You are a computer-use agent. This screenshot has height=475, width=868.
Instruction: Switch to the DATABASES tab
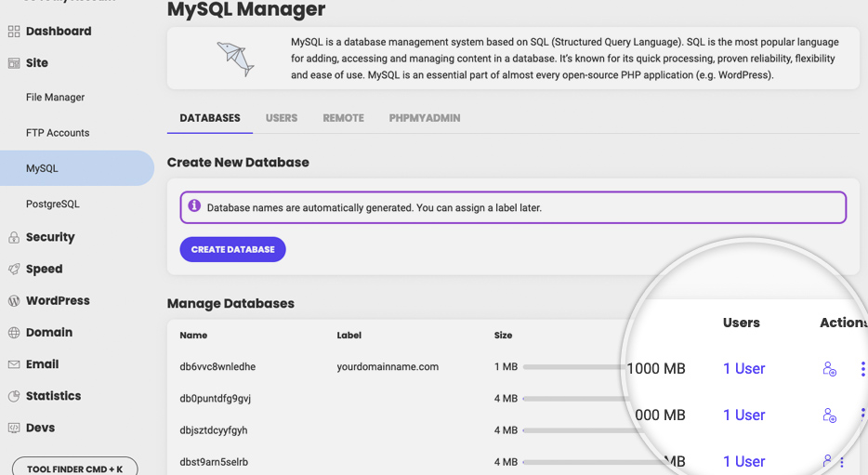[x=210, y=118]
